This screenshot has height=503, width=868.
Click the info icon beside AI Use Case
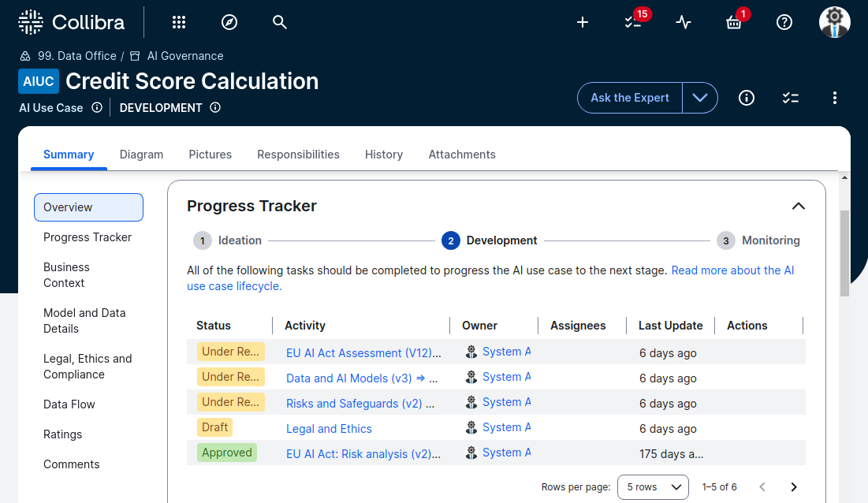(x=97, y=107)
